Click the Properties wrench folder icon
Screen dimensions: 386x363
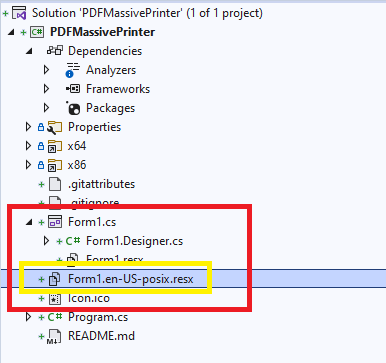coord(54,127)
